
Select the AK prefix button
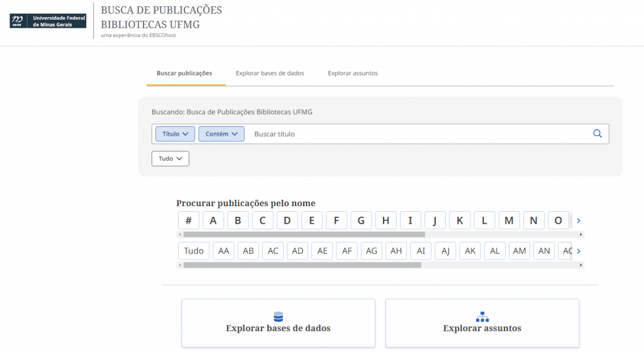470,251
